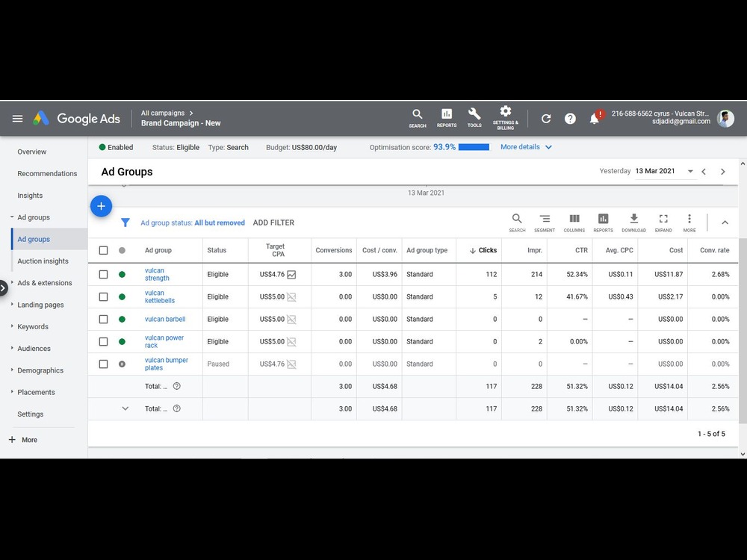Tick the vulcan bumper plates row checkbox
The height and width of the screenshot is (560, 747).
click(103, 364)
